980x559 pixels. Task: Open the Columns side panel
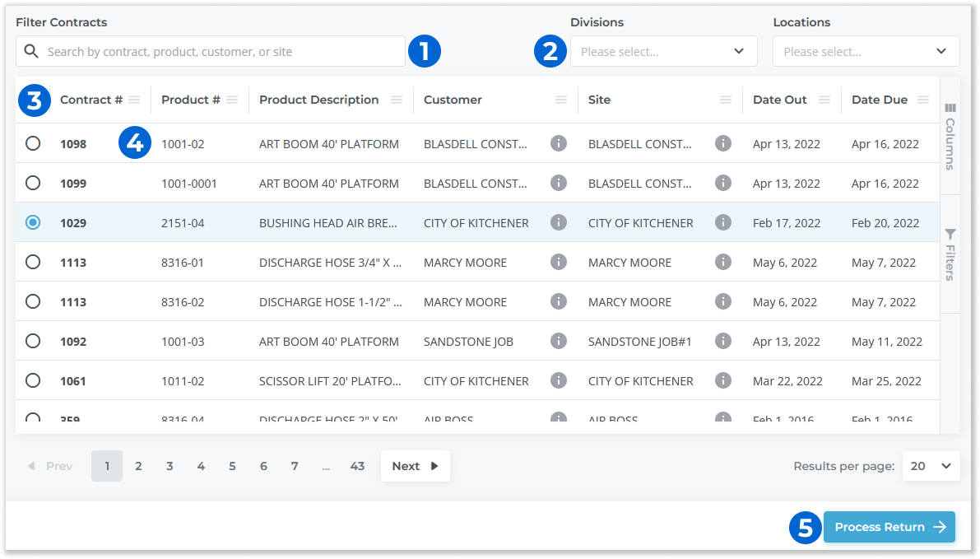(x=950, y=137)
